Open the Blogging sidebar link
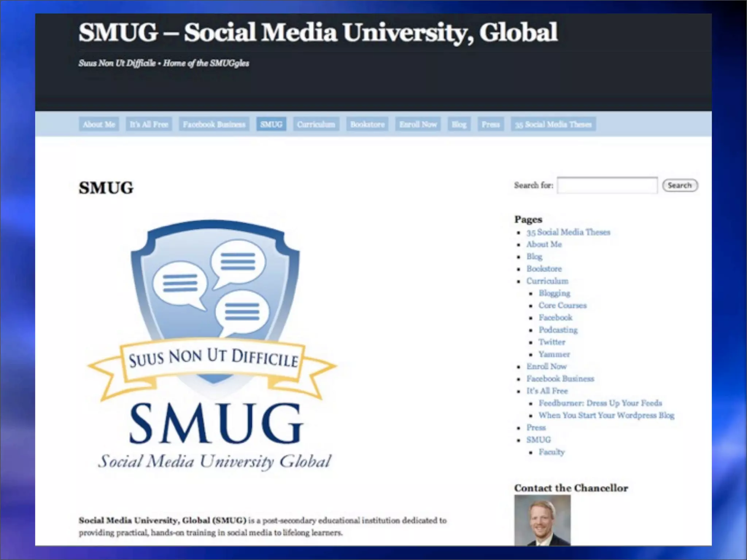The width and height of the screenshot is (747, 560). (x=554, y=293)
